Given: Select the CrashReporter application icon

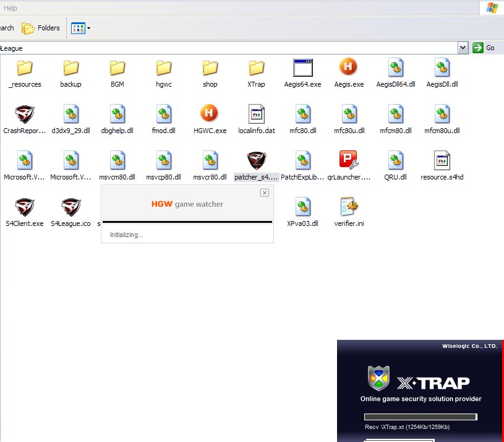Looking at the screenshot, I should (x=25, y=114).
